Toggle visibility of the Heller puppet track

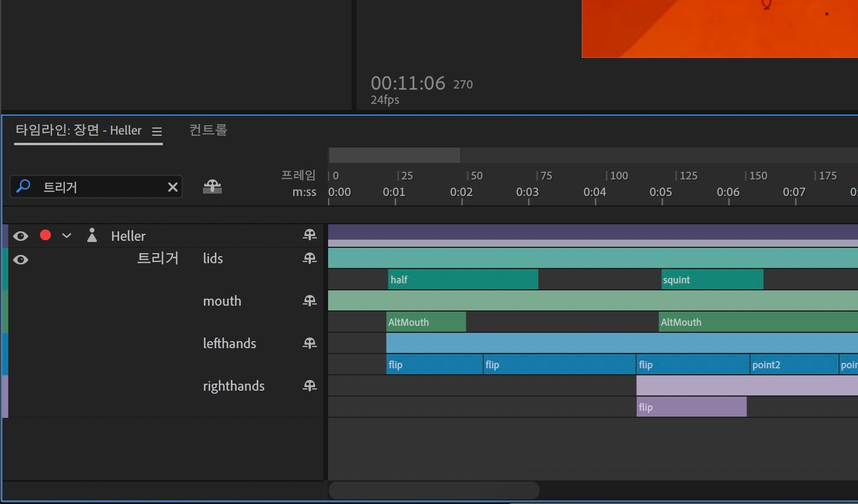pyautogui.click(x=21, y=236)
